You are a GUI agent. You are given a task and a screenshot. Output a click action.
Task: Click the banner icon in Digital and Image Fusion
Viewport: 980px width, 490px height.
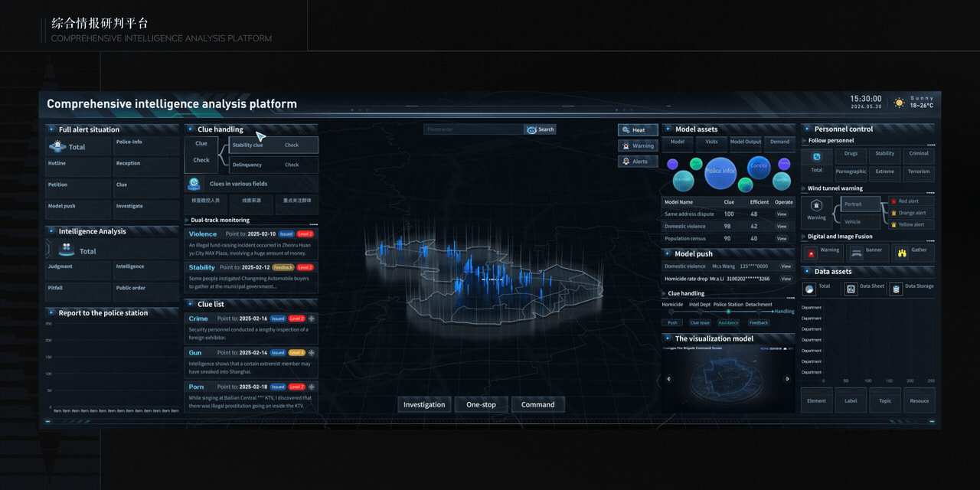[x=857, y=253]
